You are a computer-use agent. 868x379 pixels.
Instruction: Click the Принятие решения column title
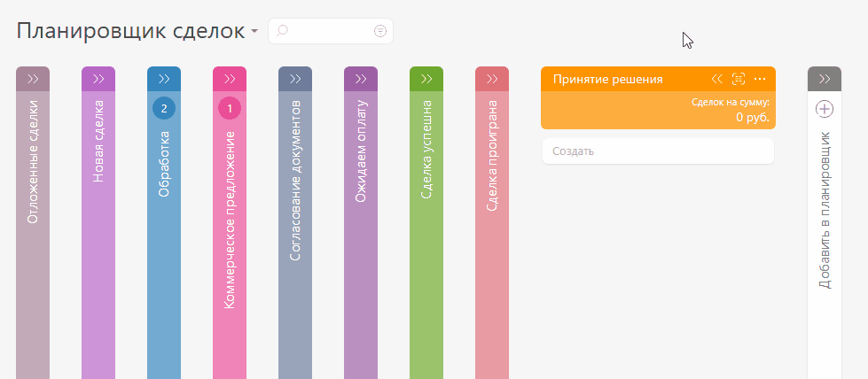(608, 79)
